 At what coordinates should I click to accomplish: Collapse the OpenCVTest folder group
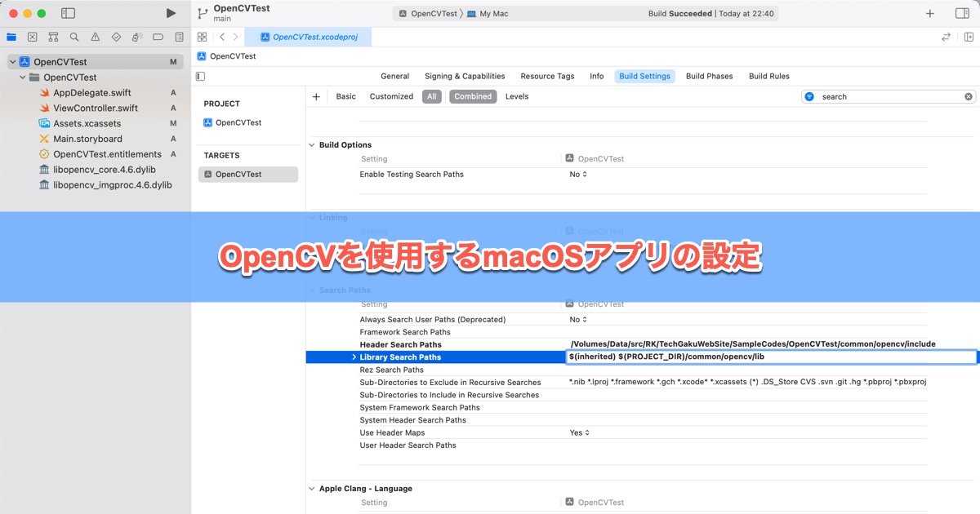tap(23, 78)
